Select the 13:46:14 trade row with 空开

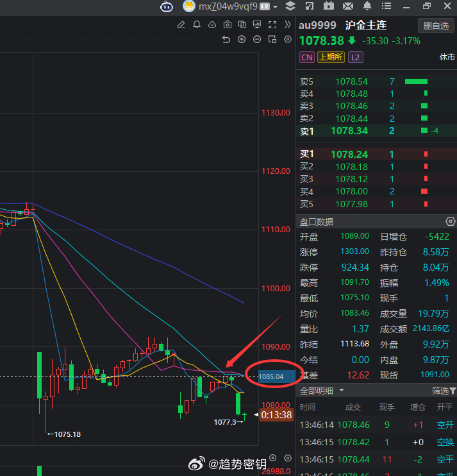click(376, 425)
